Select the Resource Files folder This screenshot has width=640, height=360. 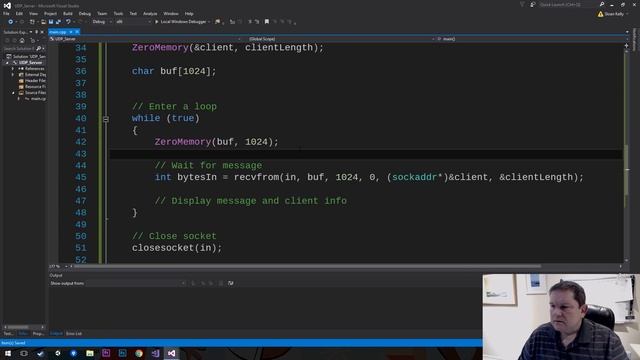(32, 87)
